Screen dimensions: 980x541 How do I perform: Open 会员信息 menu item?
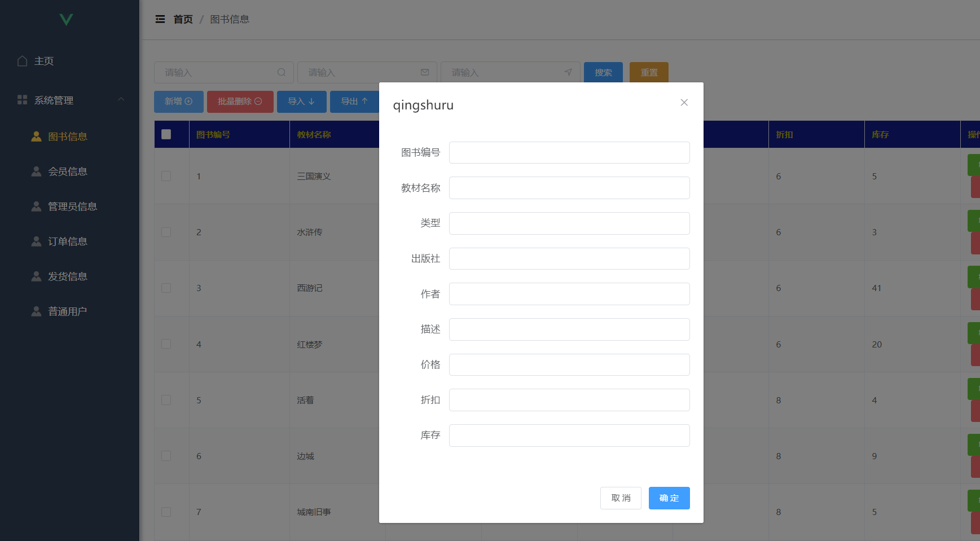pyautogui.click(x=69, y=171)
